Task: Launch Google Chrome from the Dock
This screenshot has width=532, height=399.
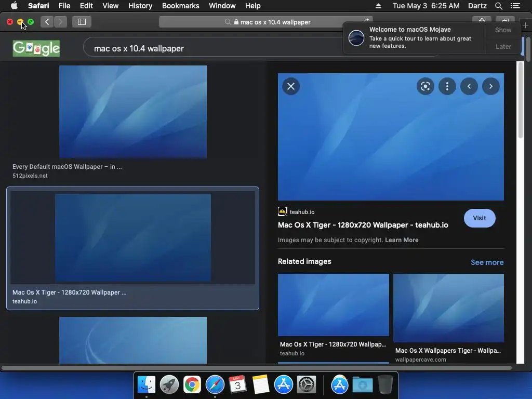Action: point(192,384)
